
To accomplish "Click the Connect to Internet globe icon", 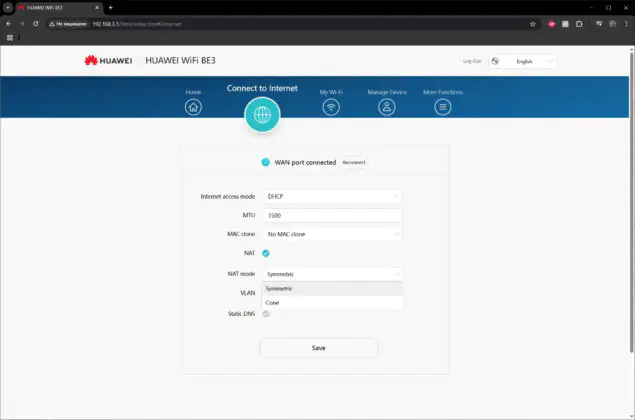I will coord(262,115).
